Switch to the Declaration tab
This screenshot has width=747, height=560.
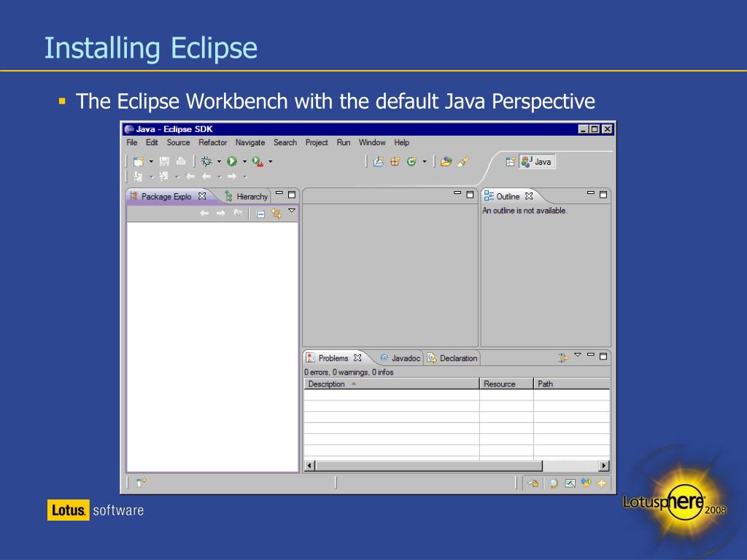click(x=452, y=358)
